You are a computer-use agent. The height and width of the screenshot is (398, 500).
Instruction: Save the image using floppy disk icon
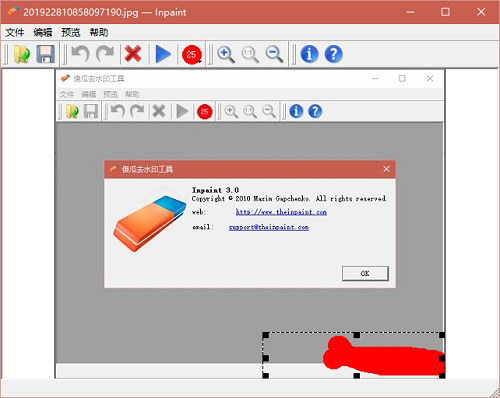click(x=45, y=54)
